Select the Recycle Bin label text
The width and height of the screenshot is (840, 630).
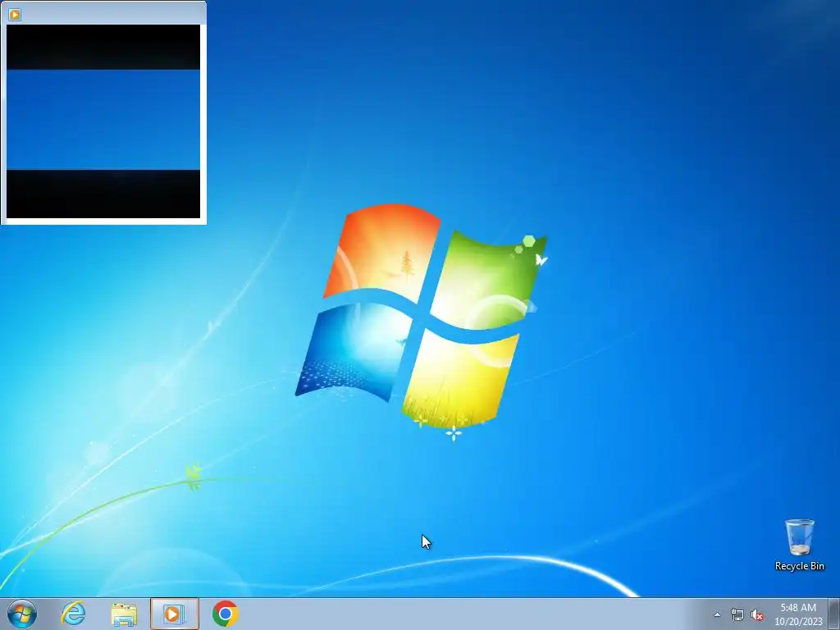[x=799, y=566]
